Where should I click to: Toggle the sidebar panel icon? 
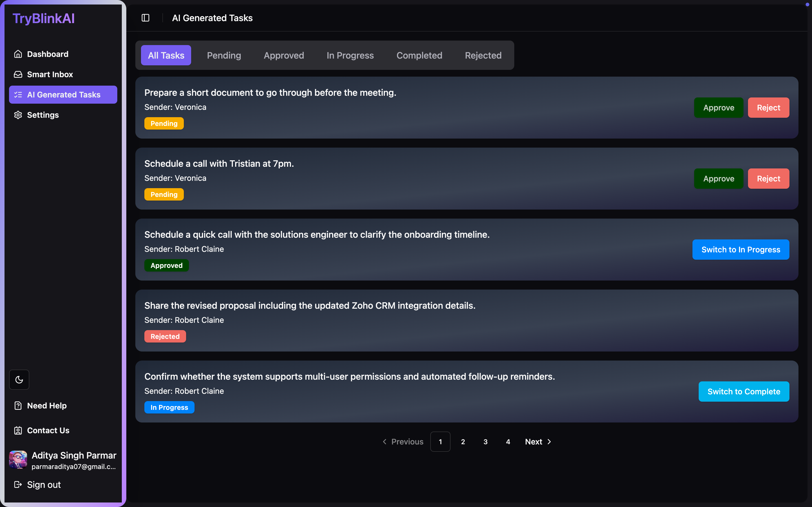145,18
